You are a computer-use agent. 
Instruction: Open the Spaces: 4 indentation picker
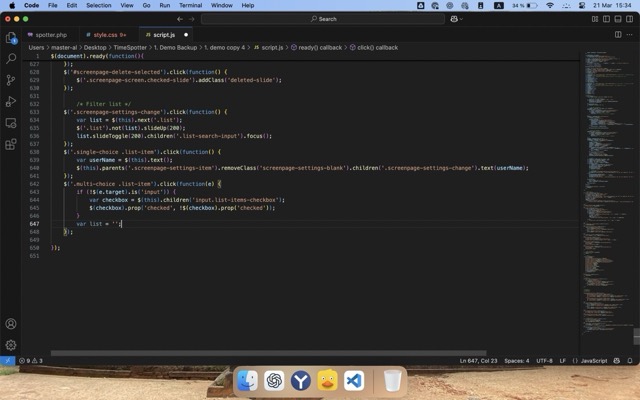(x=517, y=360)
